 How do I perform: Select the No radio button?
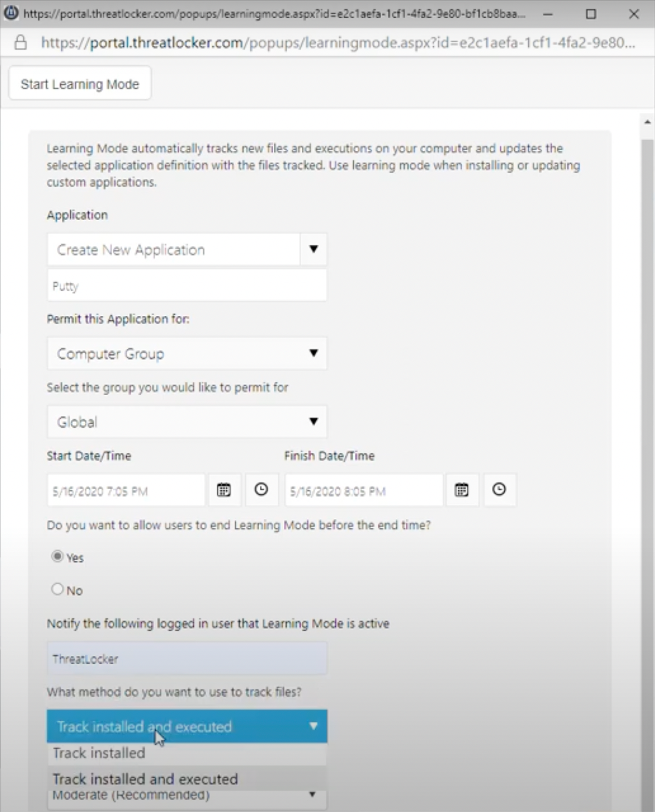pos(57,589)
